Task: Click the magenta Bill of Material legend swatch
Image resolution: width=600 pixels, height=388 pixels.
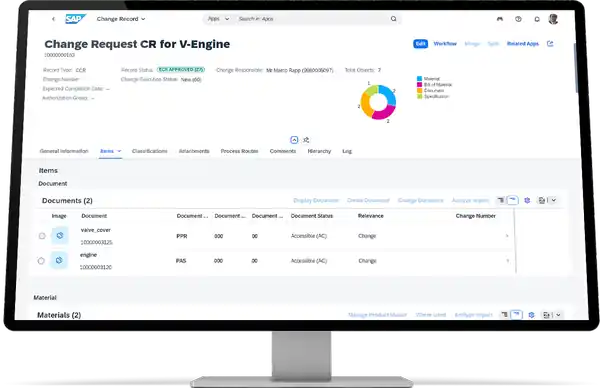Action: [x=419, y=85]
